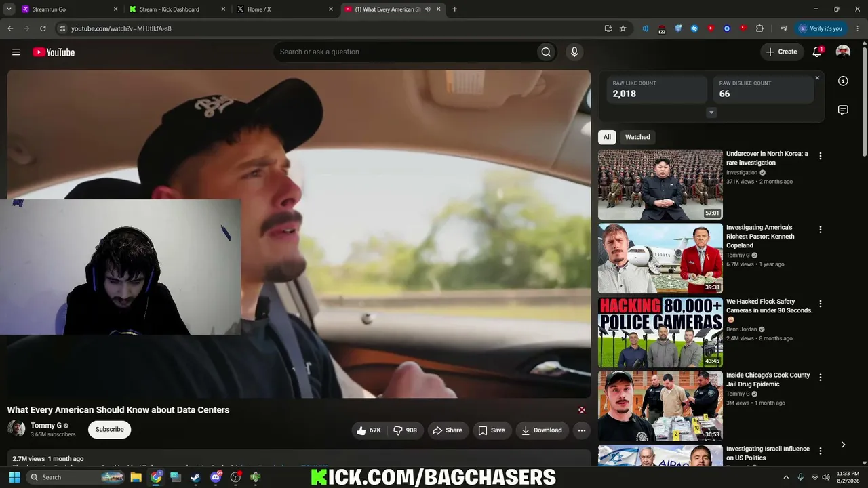Click the Create button
Screen dimensions: 868x488
782,52
